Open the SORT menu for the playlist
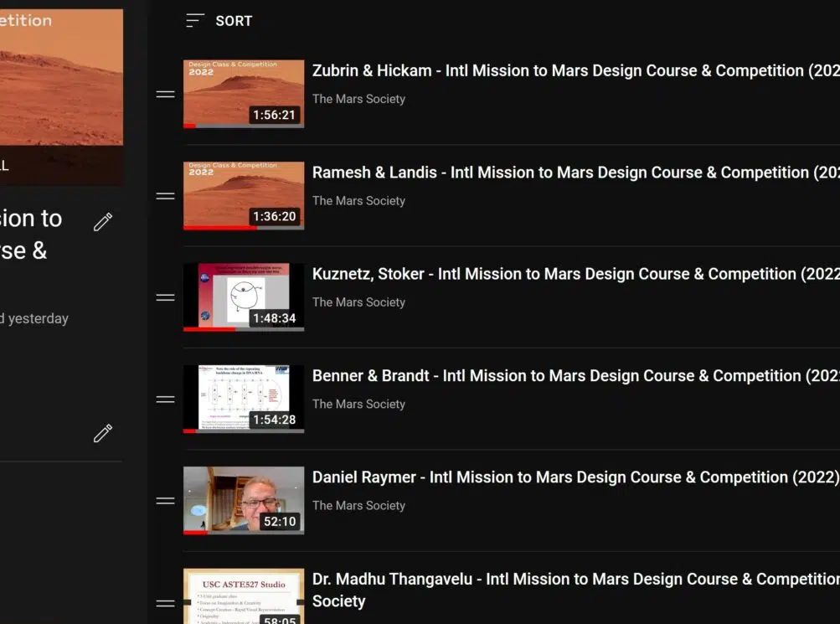This screenshot has height=624, width=840. (219, 21)
